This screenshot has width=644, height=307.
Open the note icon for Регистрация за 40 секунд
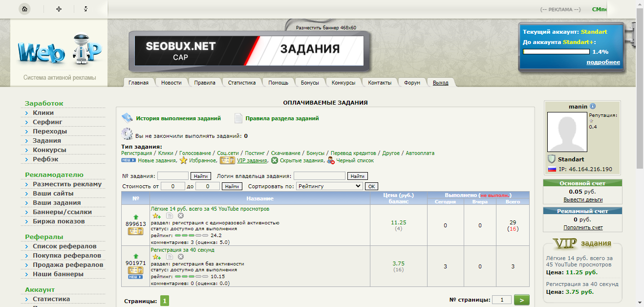coord(169,257)
